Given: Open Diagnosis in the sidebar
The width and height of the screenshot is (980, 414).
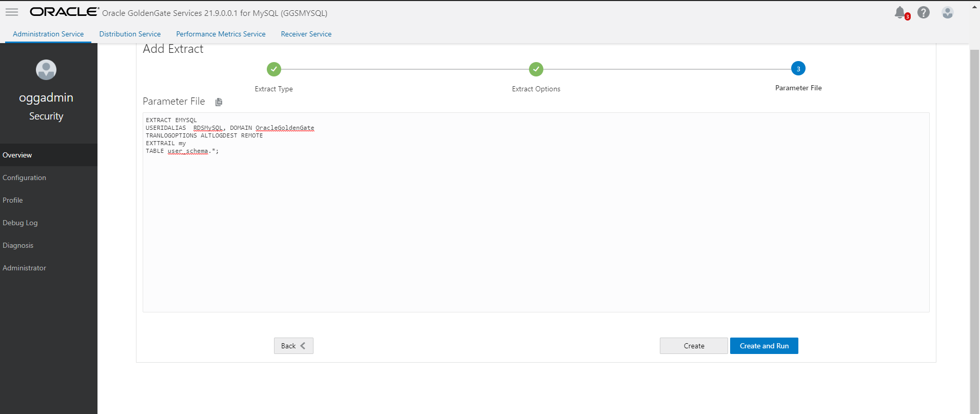Looking at the screenshot, I should click(49, 245).
